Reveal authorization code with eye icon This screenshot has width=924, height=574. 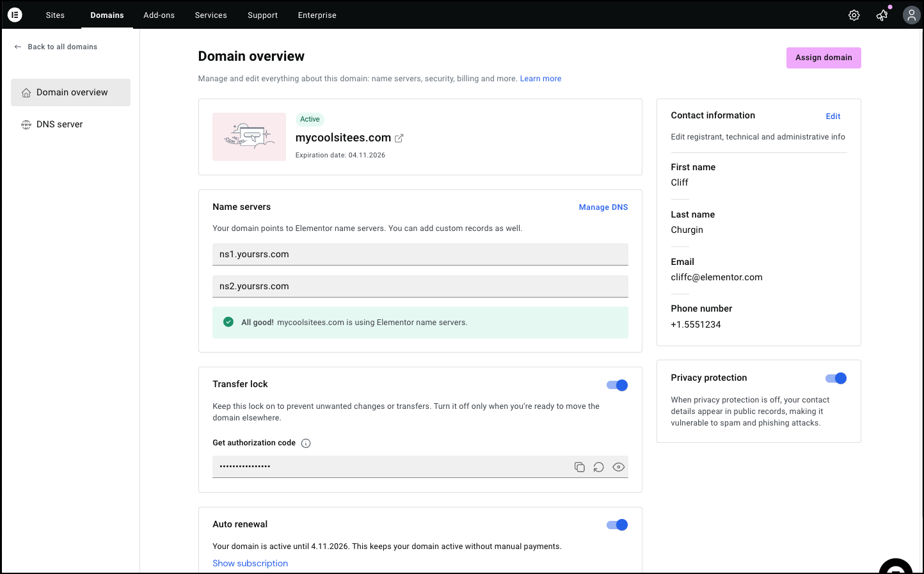pyautogui.click(x=618, y=467)
